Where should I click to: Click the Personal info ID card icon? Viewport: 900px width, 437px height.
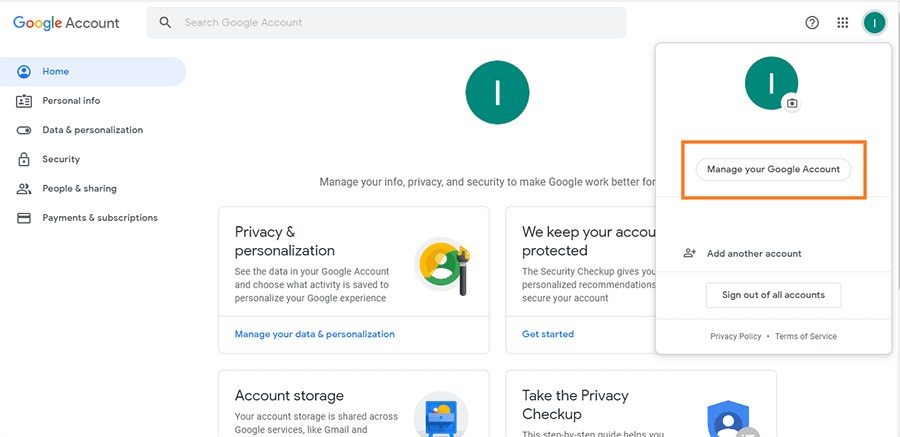click(x=24, y=101)
